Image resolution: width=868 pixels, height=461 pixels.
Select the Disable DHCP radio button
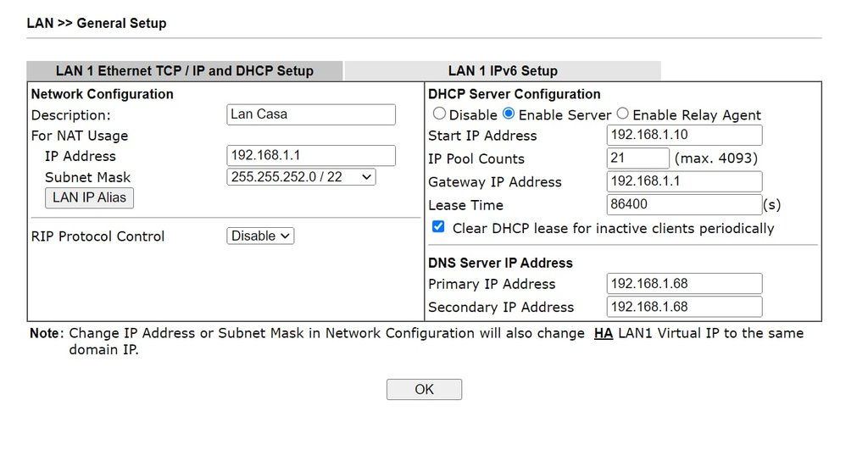[439, 114]
